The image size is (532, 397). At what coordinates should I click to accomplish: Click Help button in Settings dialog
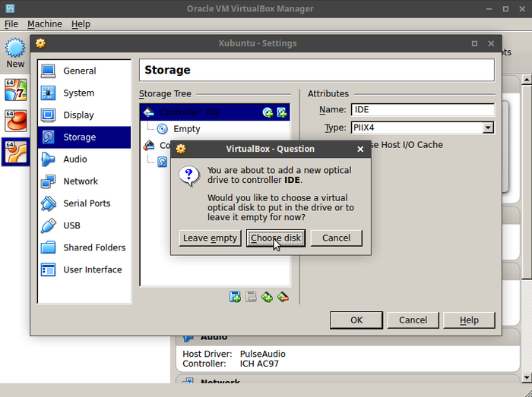pyautogui.click(x=469, y=320)
